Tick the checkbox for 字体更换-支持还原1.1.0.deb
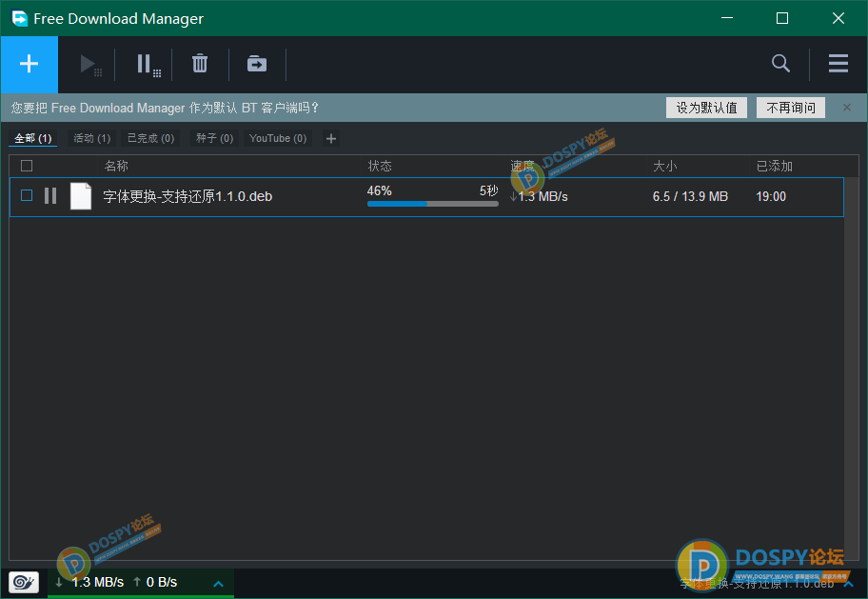Screen dimensions: 868x599 27,195
